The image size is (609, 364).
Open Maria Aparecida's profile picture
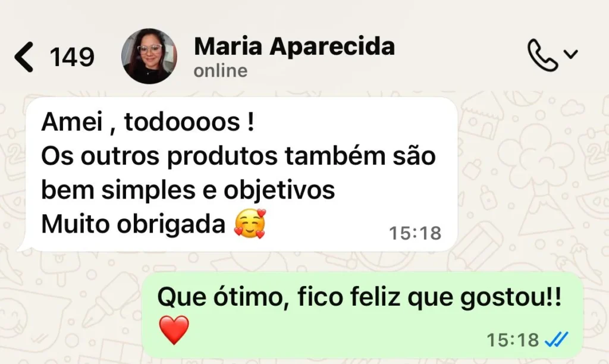(x=149, y=56)
